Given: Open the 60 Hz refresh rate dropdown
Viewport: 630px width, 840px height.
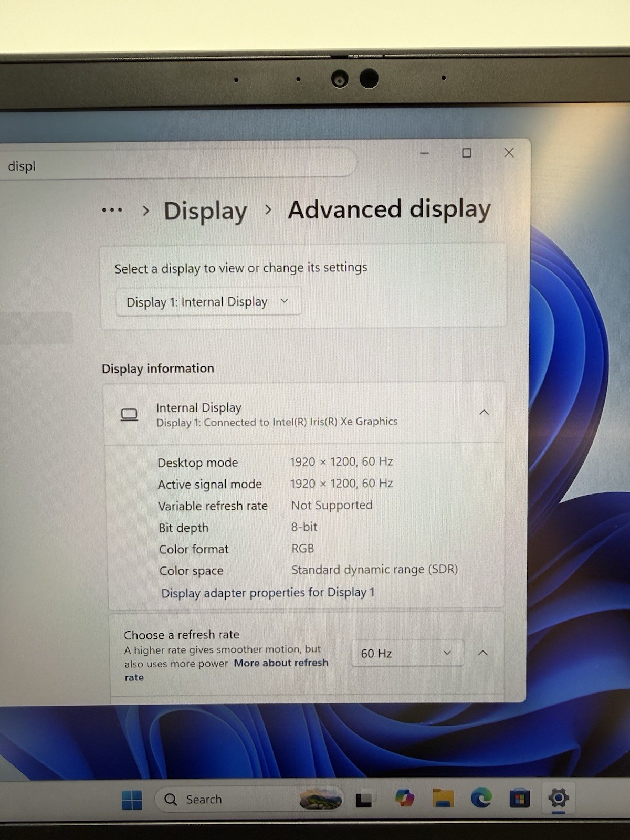Looking at the screenshot, I should [x=407, y=653].
